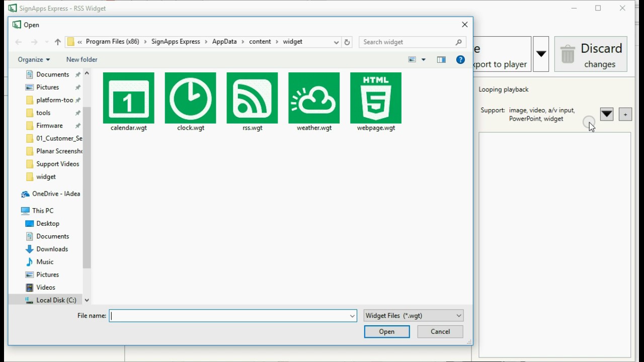Change the folder view layout
644x362 pixels.
click(x=412, y=59)
